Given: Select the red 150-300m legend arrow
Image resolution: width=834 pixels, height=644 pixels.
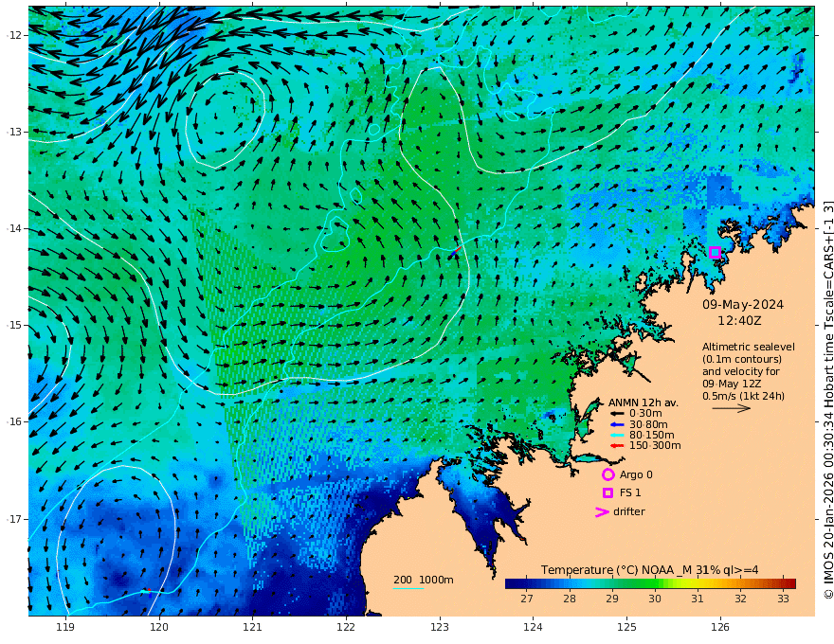Looking at the screenshot, I should pyautogui.click(x=617, y=446).
